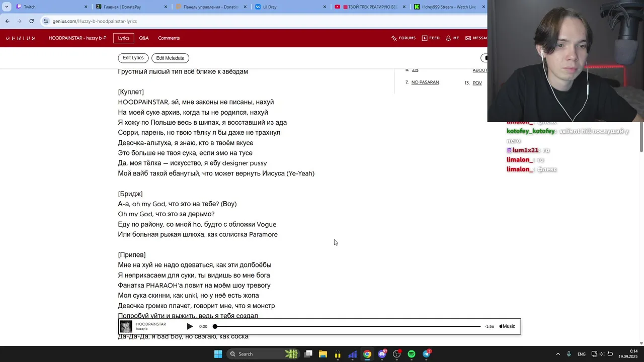Image resolution: width=644 pixels, height=362 pixels.
Task: Select the Q&A tab on Genius
Action: point(144,38)
